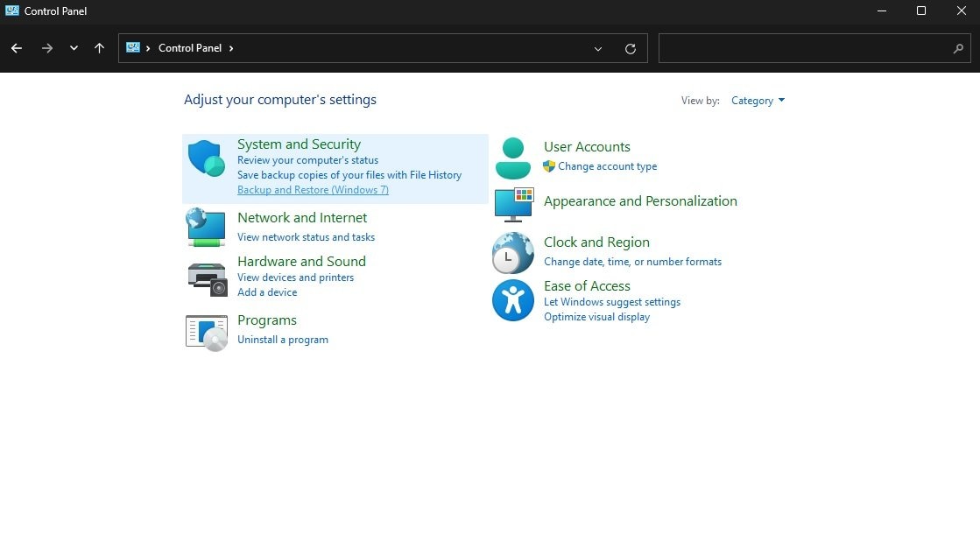Screen dimensions: 980x548
Task: Open View devices and printers
Action: (295, 278)
